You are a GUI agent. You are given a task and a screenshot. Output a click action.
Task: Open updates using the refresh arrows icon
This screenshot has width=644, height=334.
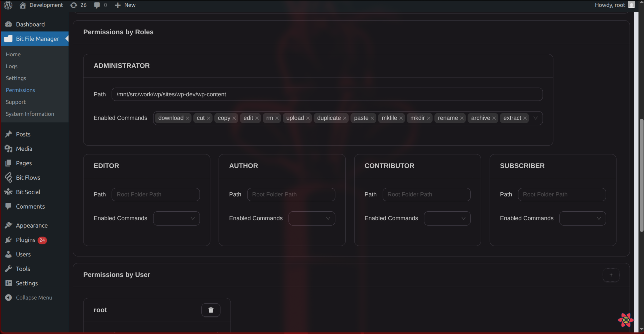pyautogui.click(x=74, y=5)
